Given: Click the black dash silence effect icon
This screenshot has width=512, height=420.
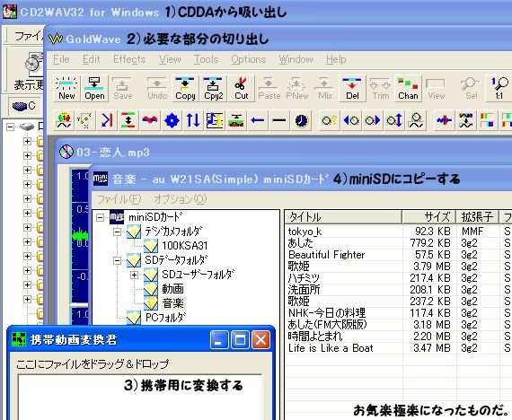Looking at the screenshot, I should 279,121.
